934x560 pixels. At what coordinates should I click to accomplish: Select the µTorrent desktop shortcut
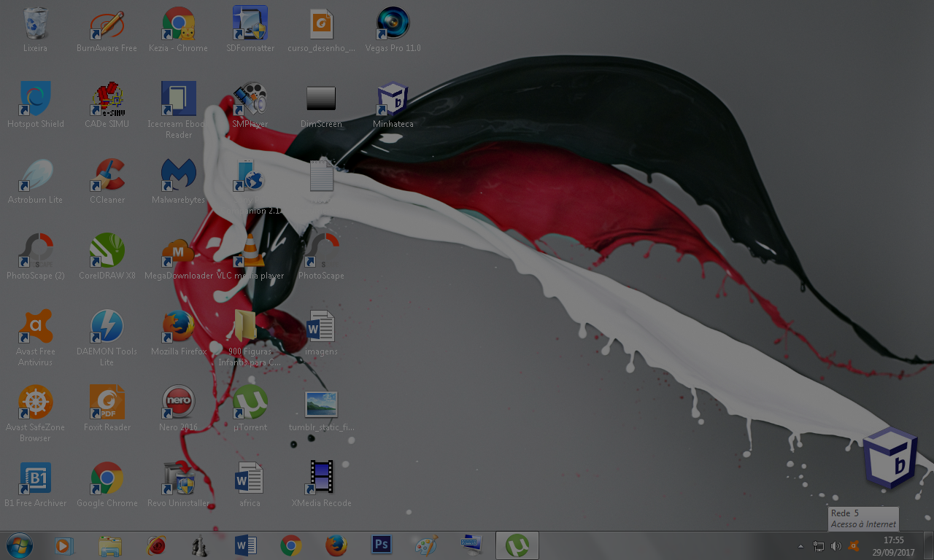click(x=250, y=408)
